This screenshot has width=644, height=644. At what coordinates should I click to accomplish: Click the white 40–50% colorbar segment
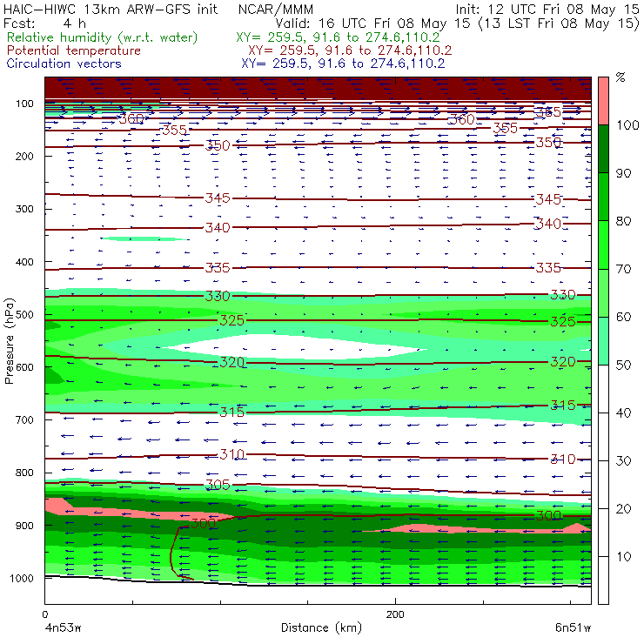(603, 389)
